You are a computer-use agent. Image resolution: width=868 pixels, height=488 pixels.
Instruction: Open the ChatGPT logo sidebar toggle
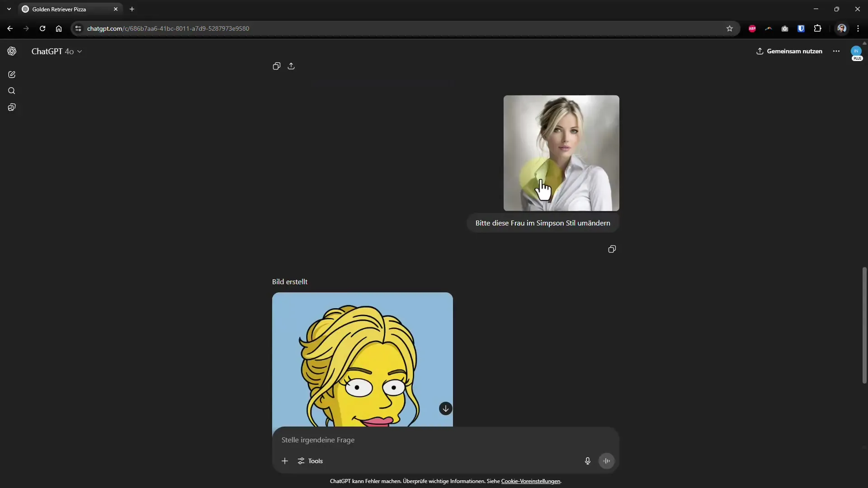[12, 51]
